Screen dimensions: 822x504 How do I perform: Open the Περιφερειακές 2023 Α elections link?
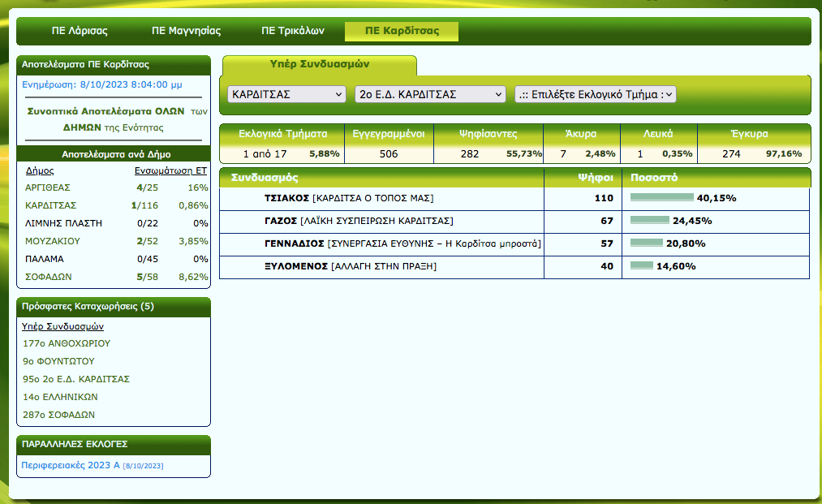point(69,465)
